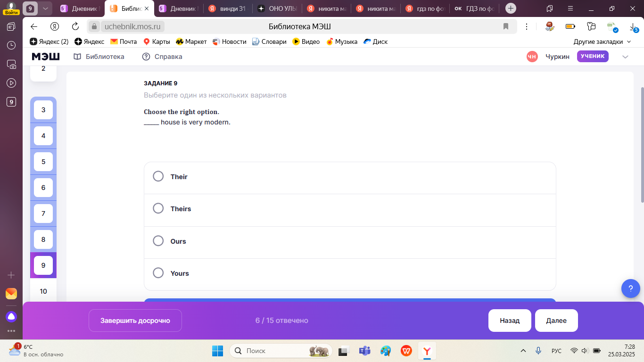Select the Ours answer option
Screen dimensions: 644x362
coord(158,241)
